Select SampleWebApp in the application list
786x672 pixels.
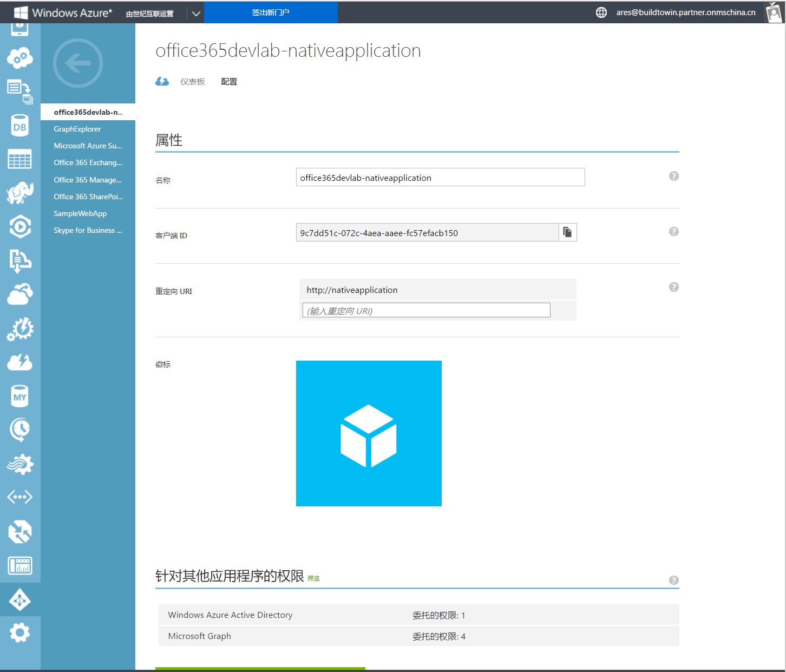pos(80,213)
